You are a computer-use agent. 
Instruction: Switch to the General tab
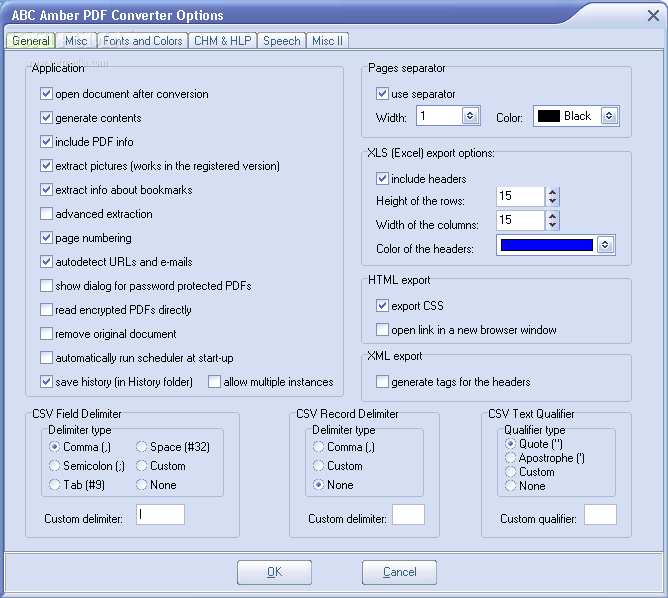click(30, 41)
